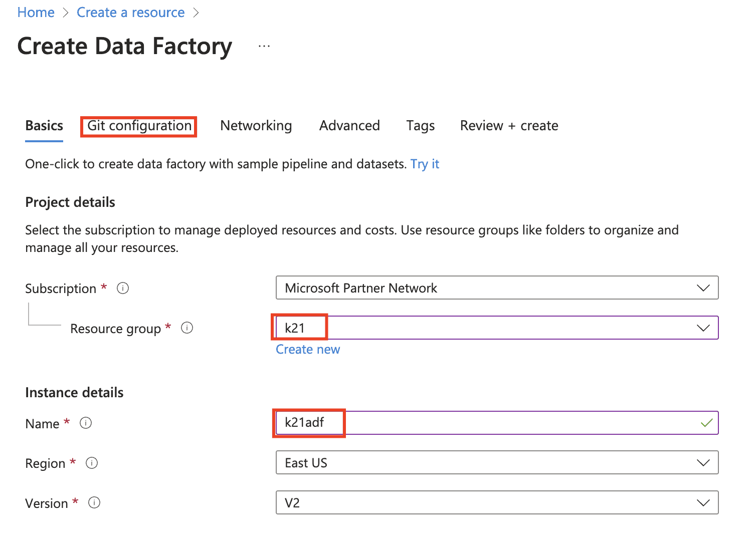The width and height of the screenshot is (756, 550).
Task: Expand the Region dropdown set to East US
Action: (496, 463)
